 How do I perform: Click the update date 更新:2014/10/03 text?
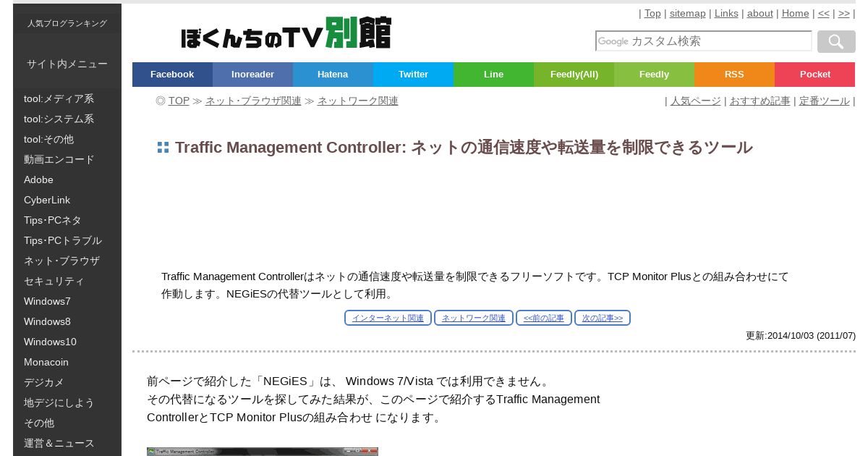click(x=801, y=336)
